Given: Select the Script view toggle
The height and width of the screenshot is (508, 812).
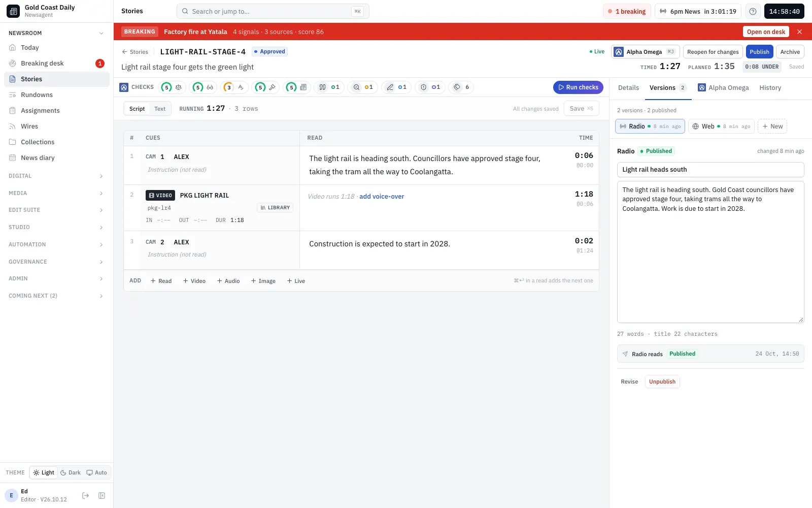Looking at the screenshot, I should coord(137,109).
